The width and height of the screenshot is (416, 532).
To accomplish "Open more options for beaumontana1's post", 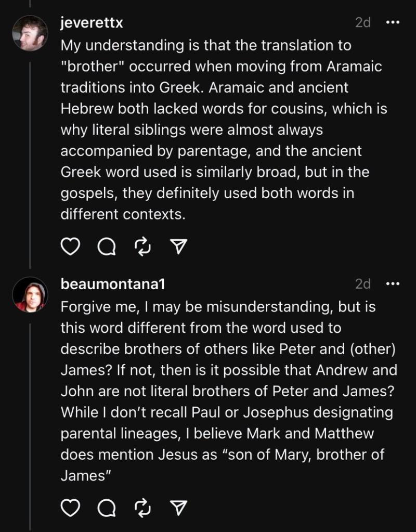I will pyautogui.click(x=393, y=283).
